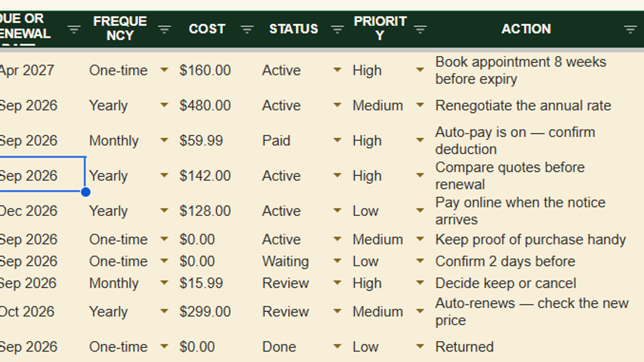
Task: Open the filter icon in the COST header
Action: 247,30
